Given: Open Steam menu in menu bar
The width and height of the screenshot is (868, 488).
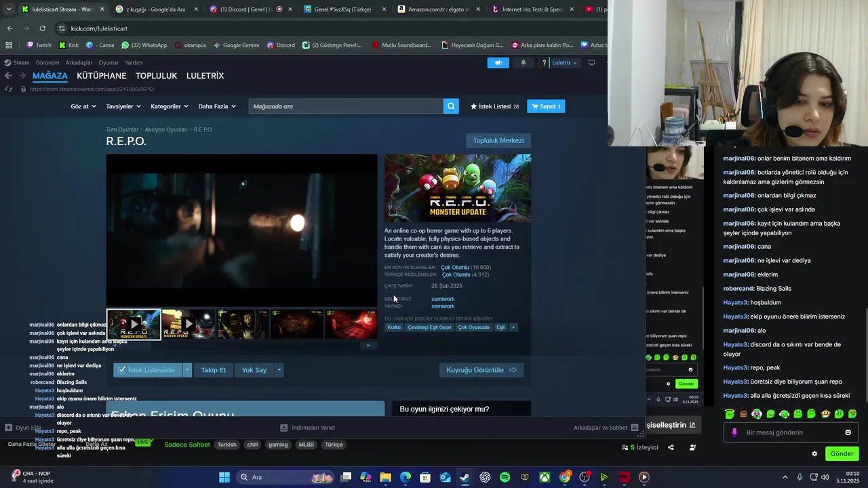Looking at the screenshot, I should click(21, 62).
